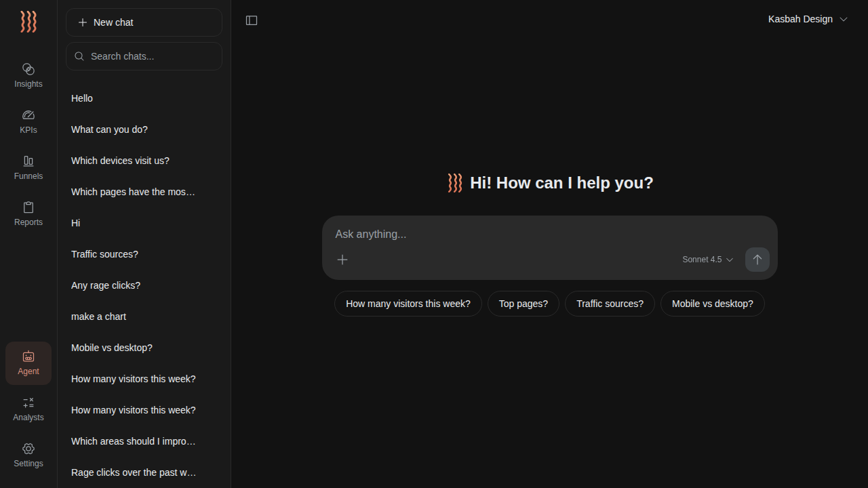The width and height of the screenshot is (868, 488).
Task: Click the plus attachment icon in prompt box
Action: click(x=342, y=260)
